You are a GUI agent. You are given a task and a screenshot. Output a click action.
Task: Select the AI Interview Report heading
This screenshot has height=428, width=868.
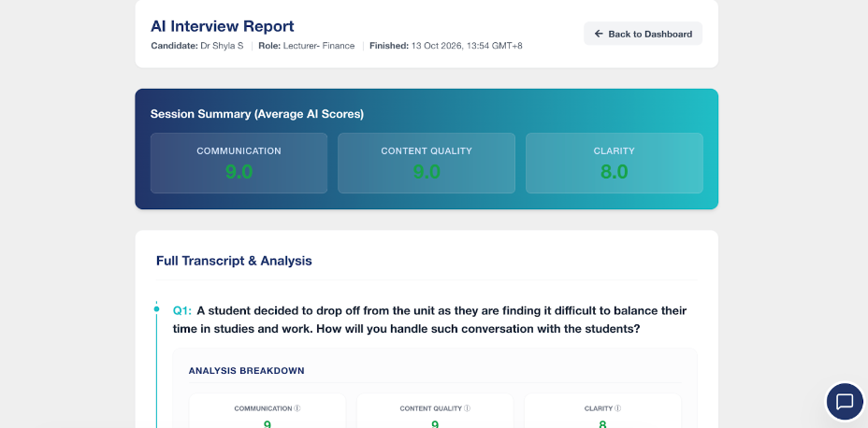click(222, 26)
